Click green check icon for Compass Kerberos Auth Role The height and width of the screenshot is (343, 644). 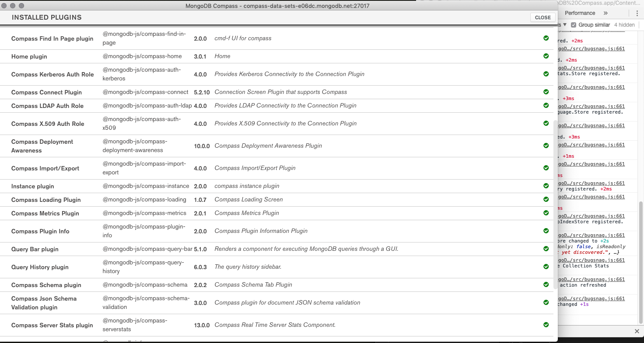546,74
